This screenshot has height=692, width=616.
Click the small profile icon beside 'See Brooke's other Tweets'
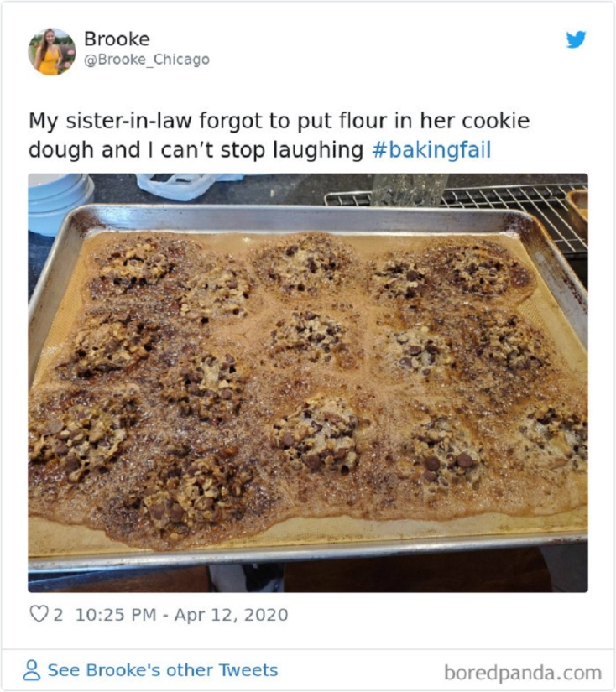point(33,669)
